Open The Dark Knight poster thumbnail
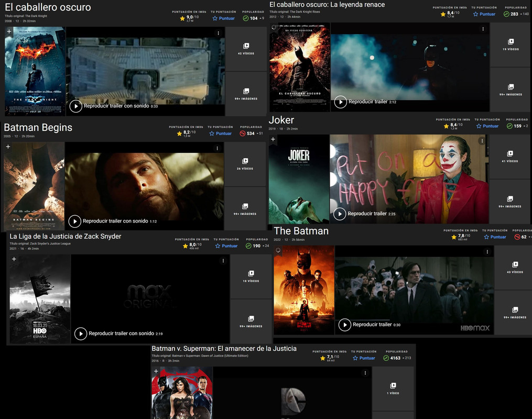Image resolution: width=532 pixels, height=419 pixels. click(35, 72)
